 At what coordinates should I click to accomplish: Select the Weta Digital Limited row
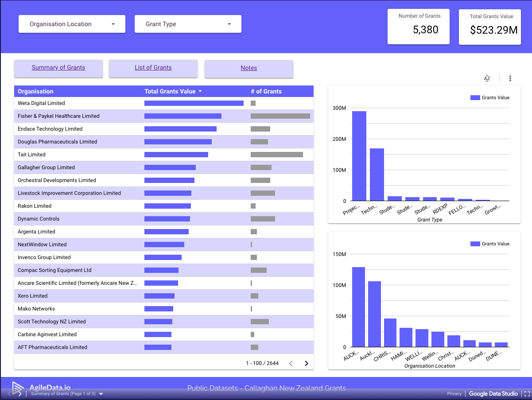click(x=164, y=103)
